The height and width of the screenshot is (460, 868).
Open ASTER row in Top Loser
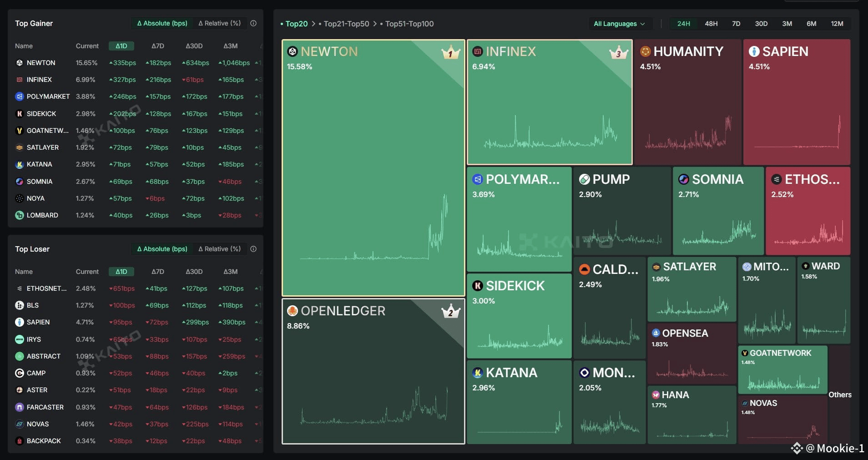[136, 390]
